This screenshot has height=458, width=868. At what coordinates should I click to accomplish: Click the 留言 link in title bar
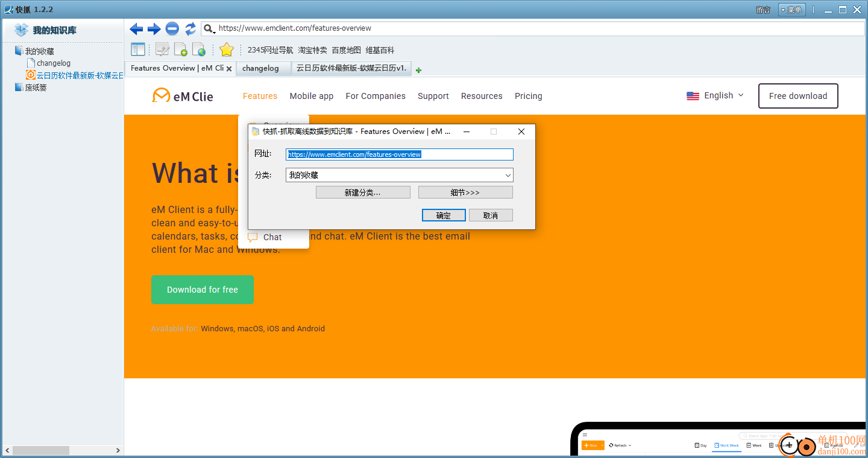pyautogui.click(x=763, y=10)
